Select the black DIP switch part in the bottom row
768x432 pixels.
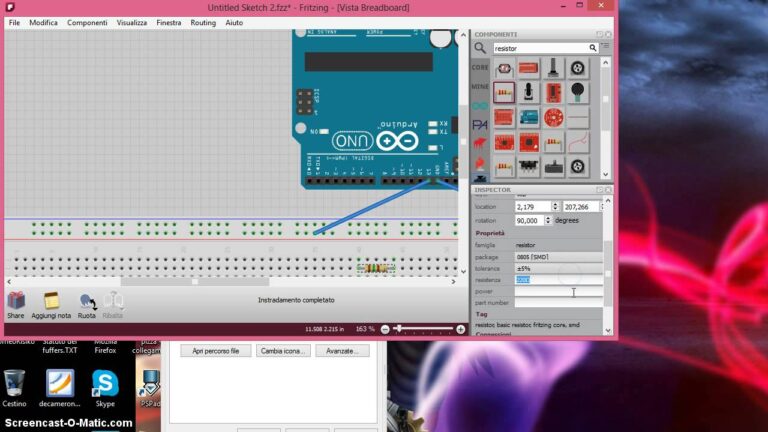528,167
